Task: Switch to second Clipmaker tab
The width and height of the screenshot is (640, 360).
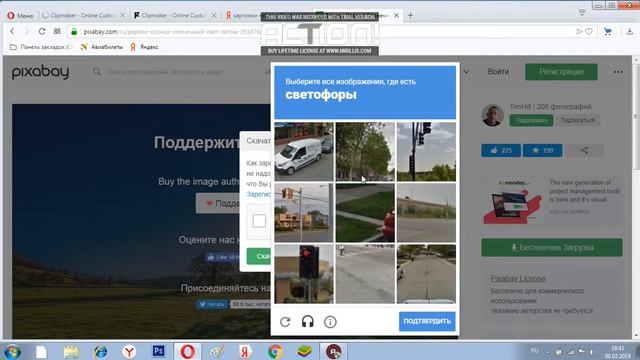Action: click(175, 16)
